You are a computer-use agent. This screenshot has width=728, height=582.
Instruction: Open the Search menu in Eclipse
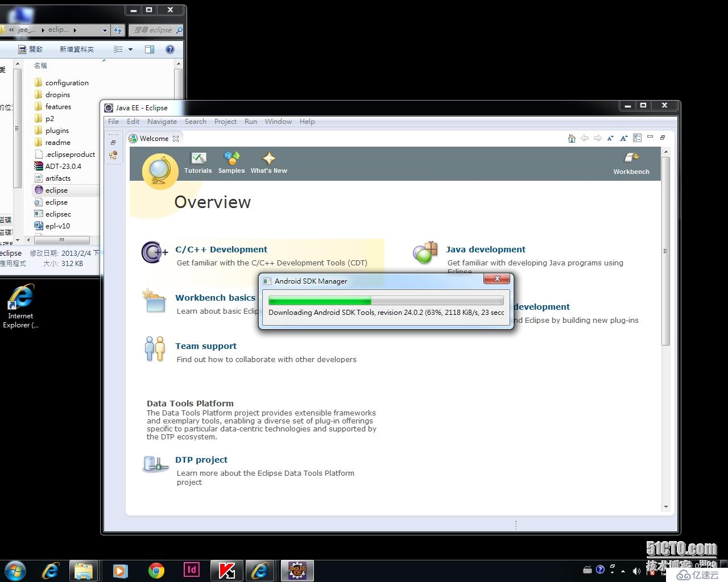(x=196, y=122)
